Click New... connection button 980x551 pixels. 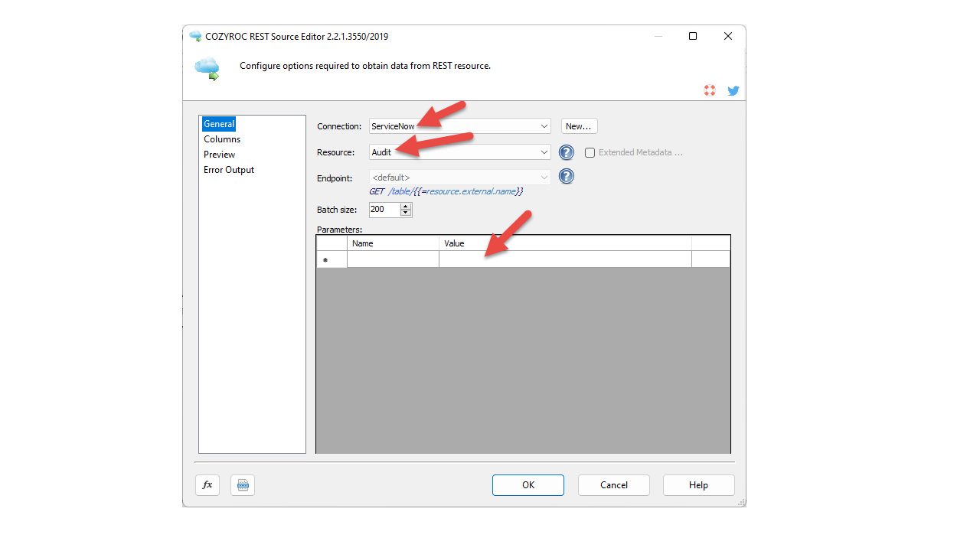click(580, 126)
